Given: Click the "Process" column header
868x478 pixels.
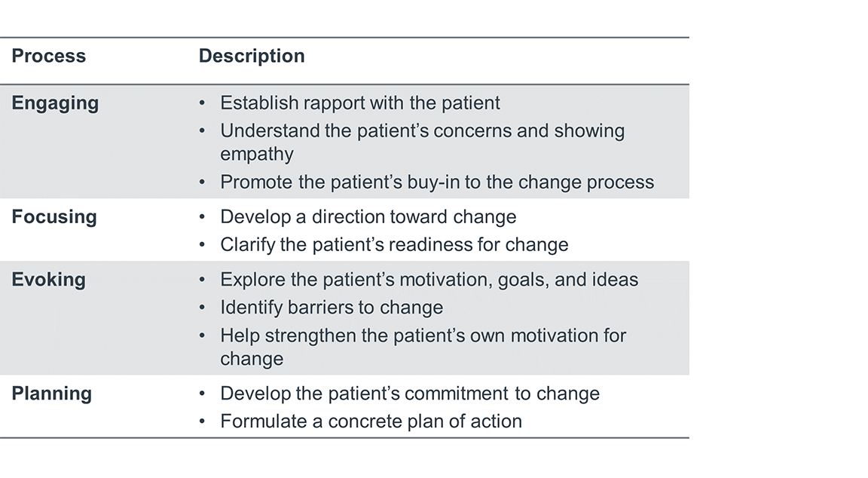Looking at the screenshot, I should pyautogui.click(x=49, y=57).
